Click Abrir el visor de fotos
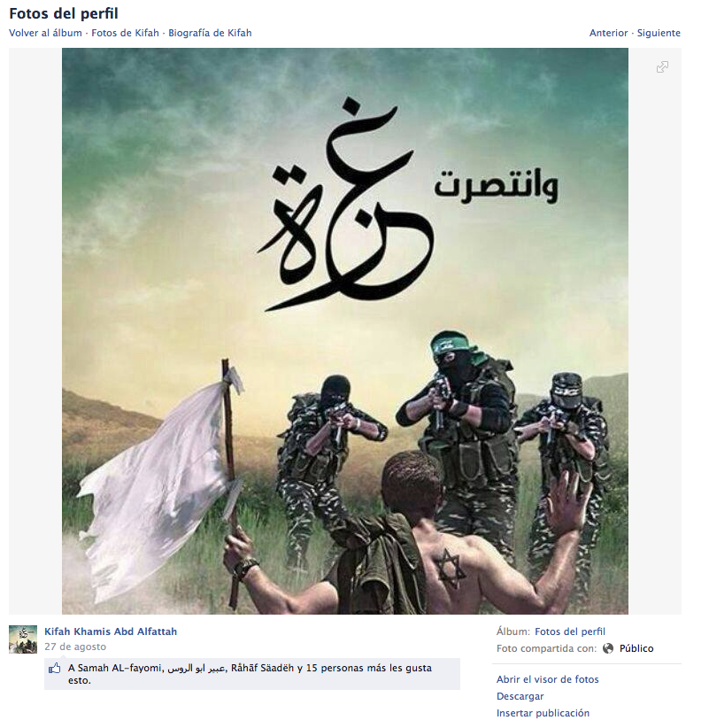This screenshot has width=709, height=728. (x=548, y=679)
